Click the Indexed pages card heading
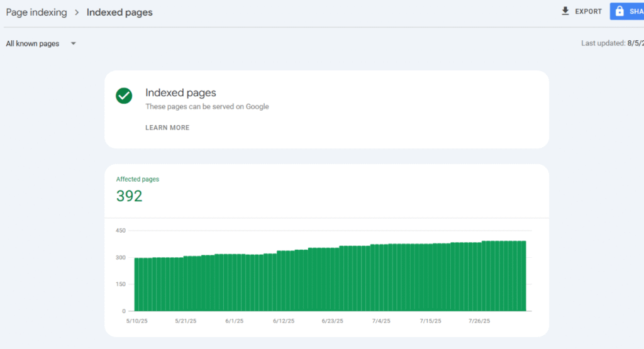The image size is (644, 349). (x=180, y=92)
